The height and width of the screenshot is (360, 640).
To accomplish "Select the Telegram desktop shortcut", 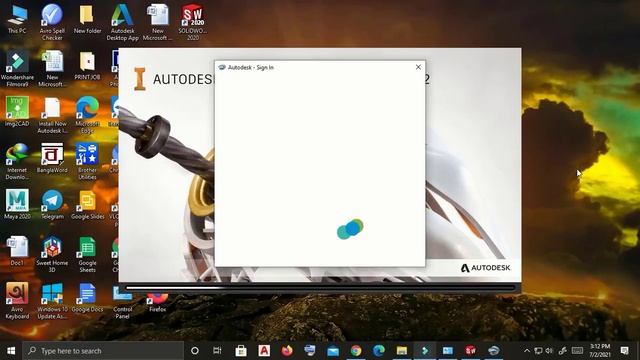I will (x=52, y=205).
